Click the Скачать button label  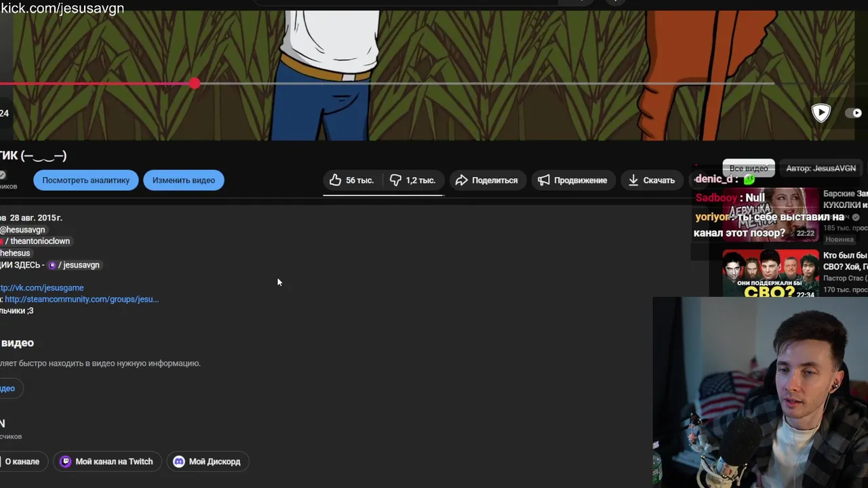[659, 180]
